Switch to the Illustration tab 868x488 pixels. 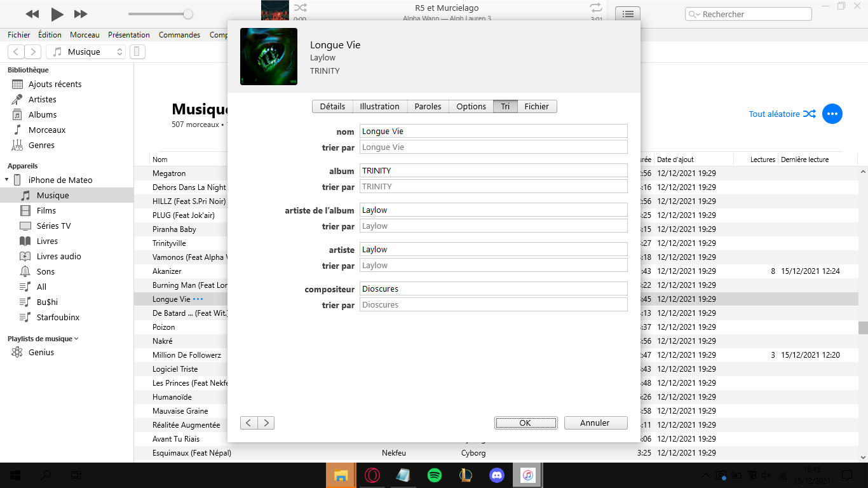point(379,107)
